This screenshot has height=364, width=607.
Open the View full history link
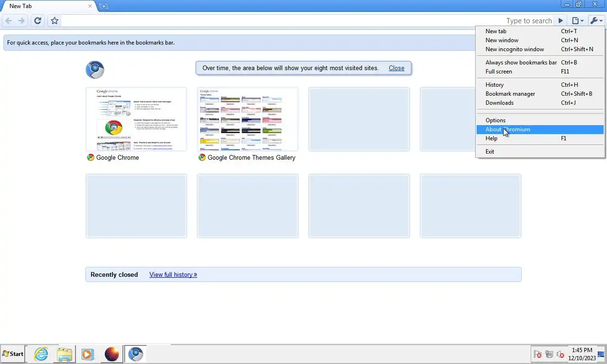click(173, 275)
